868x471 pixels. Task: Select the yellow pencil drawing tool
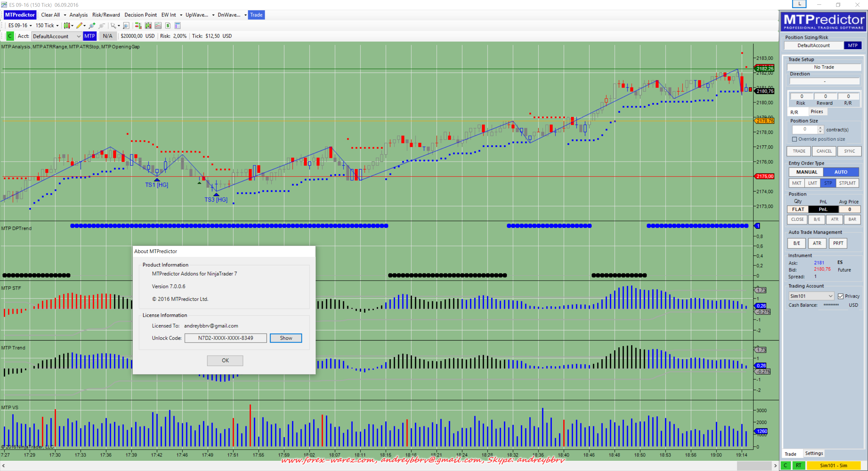tap(79, 25)
